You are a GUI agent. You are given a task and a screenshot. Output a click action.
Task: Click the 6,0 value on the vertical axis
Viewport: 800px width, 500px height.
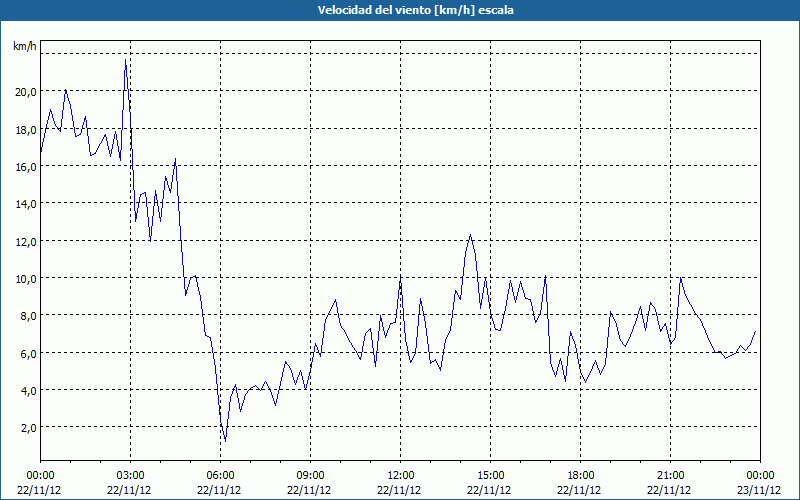coord(29,353)
